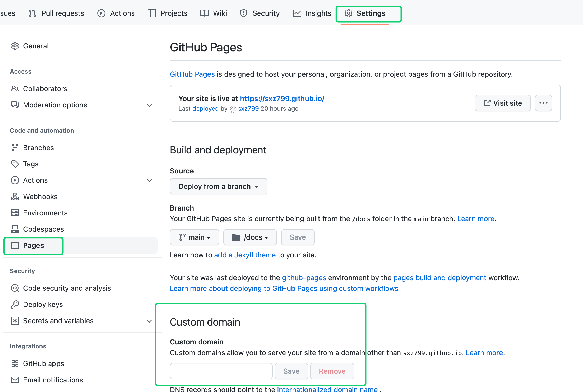Click the Codespaces icon
Image resolution: width=583 pixels, height=392 pixels.
[15, 229]
